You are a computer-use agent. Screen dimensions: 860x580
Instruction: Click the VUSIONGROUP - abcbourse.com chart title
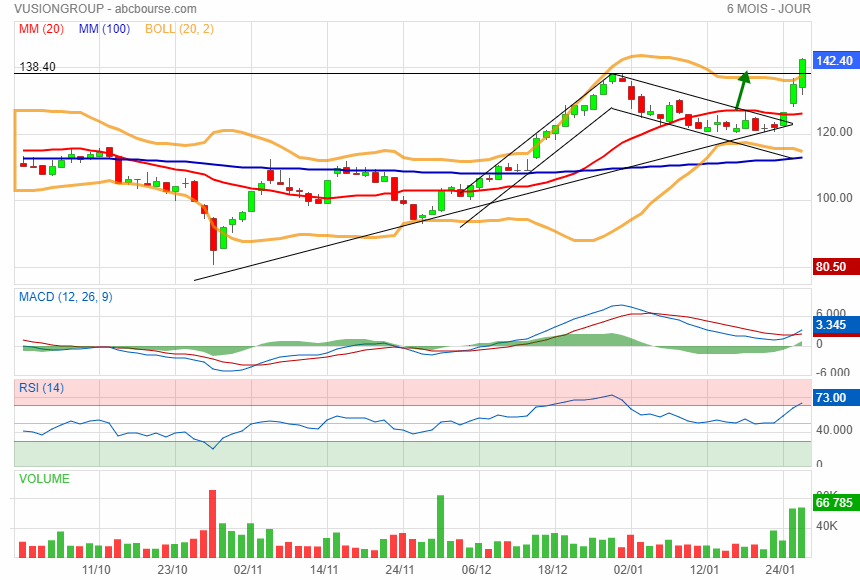pyautogui.click(x=105, y=9)
